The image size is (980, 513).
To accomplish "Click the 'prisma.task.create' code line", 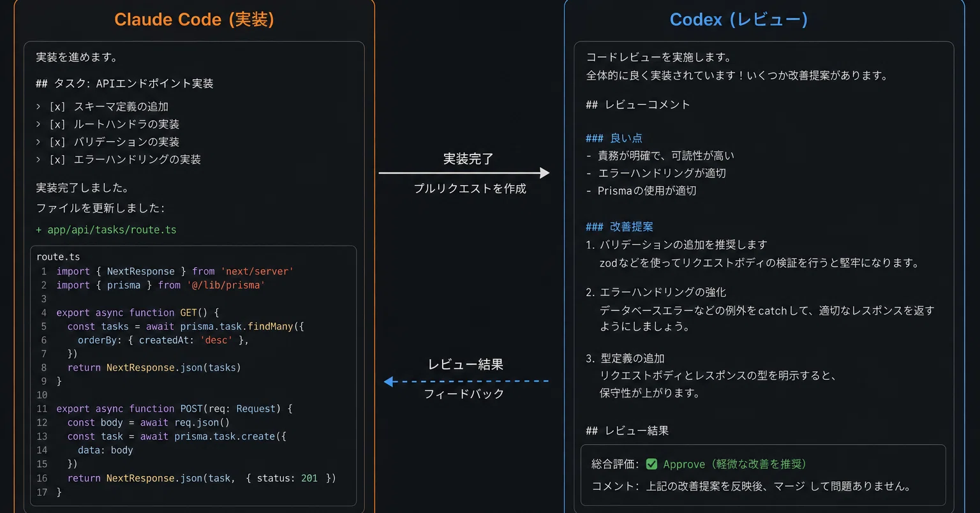I will tap(177, 436).
